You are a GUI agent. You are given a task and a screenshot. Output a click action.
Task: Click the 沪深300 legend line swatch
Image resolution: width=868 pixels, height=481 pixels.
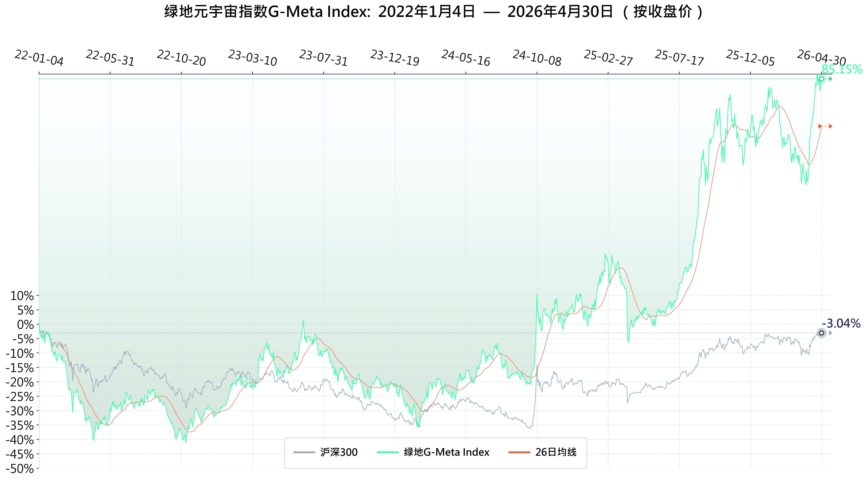(304, 452)
